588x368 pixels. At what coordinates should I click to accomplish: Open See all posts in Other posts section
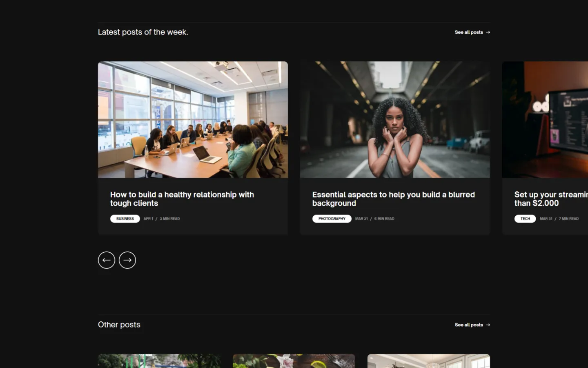coord(469,325)
